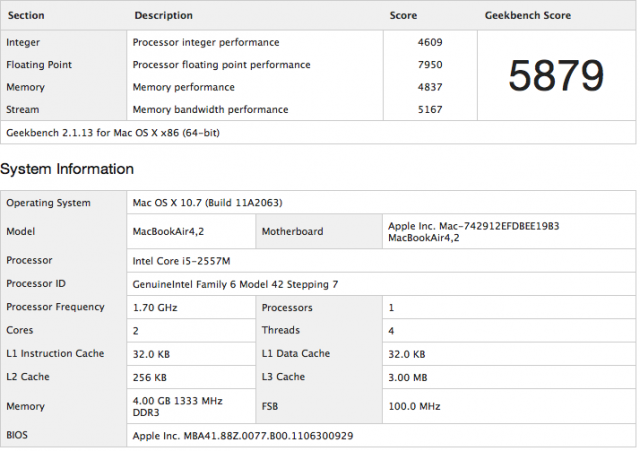Click the Integer score value 4609
Viewport: 640px width, 451px height.
coord(430,42)
